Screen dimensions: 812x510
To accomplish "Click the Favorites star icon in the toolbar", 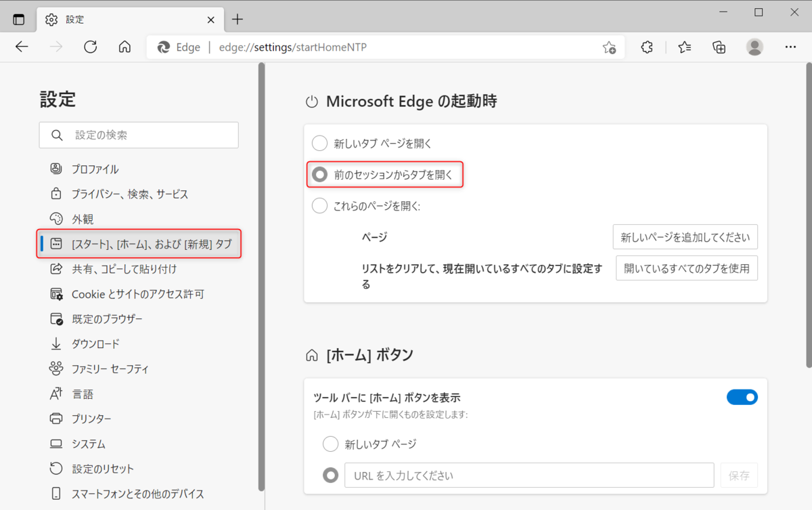I will 684,47.
